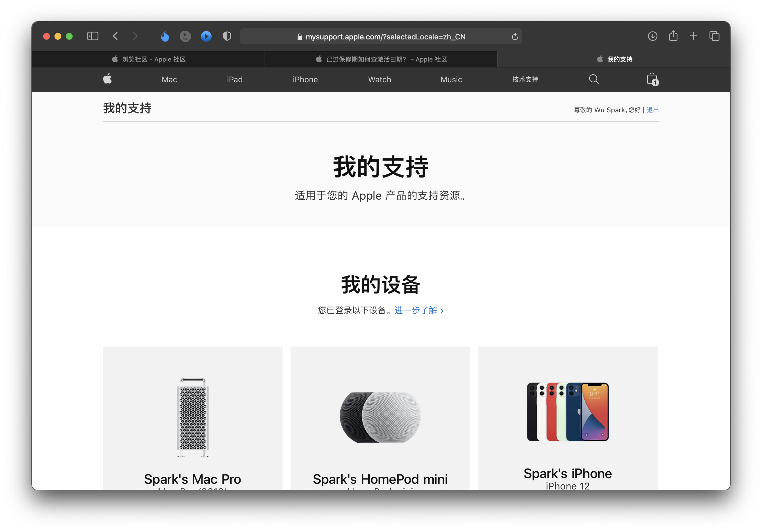
Task: Show the downloads list
Action: click(652, 36)
